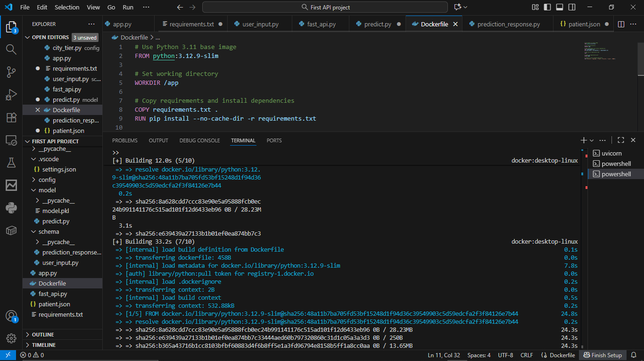
Task: Toggle the secondary side bar visibility
Action: (572, 8)
